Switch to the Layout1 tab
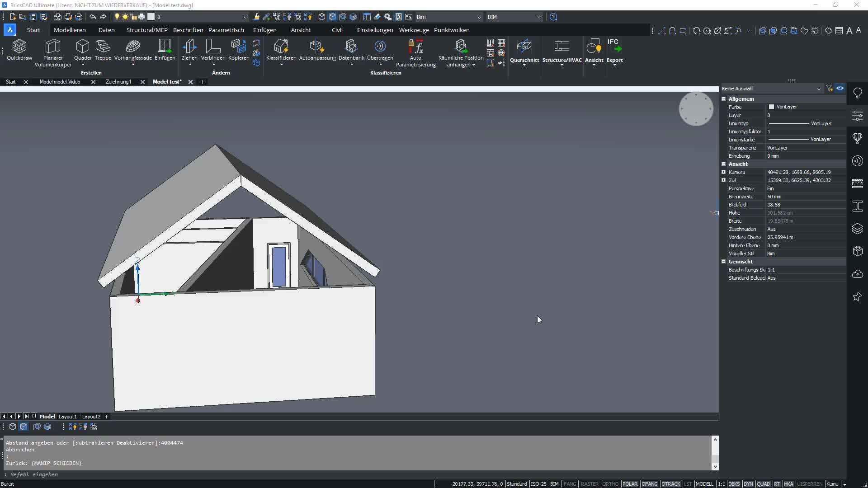868x488 pixels. pos(68,417)
